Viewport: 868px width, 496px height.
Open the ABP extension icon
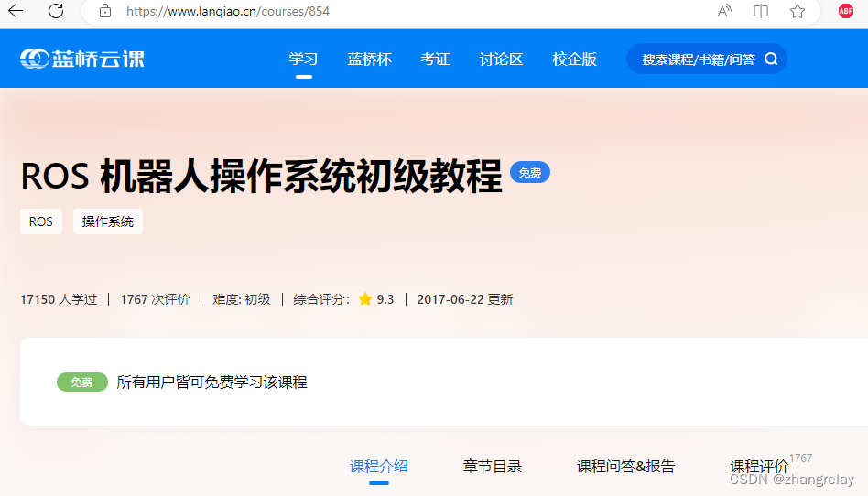click(845, 11)
